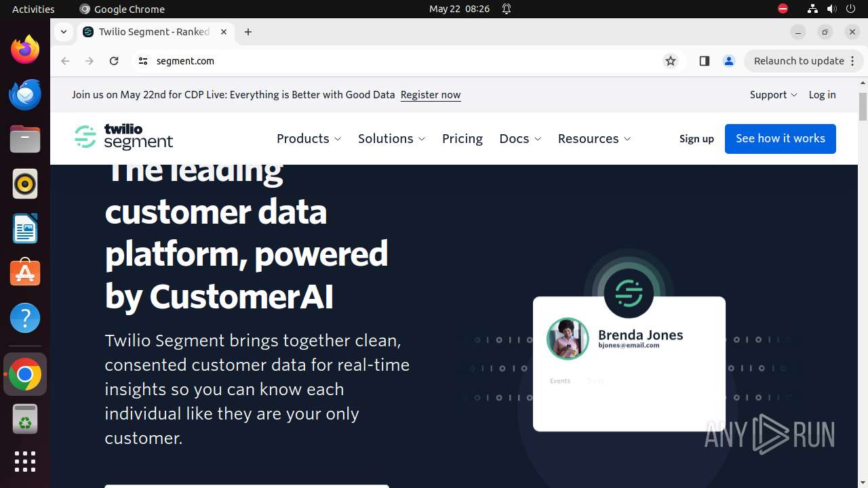
Task: Open the Help icon in dock
Action: (25, 318)
